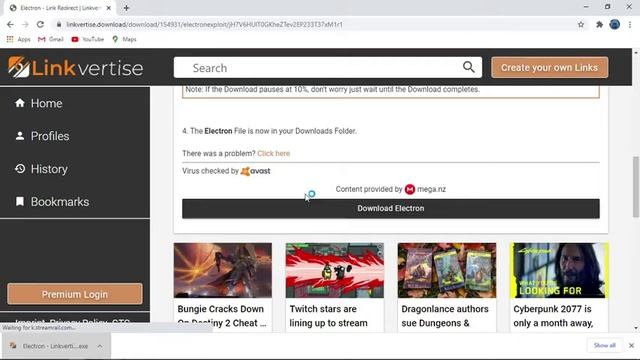
Task: Click the address bar URL
Action: coord(204,24)
